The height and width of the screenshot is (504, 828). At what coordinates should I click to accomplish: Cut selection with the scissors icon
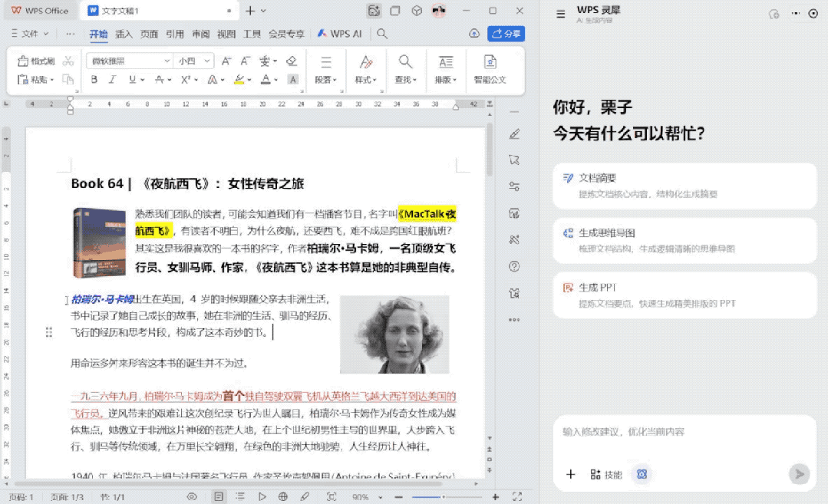point(68,61)
